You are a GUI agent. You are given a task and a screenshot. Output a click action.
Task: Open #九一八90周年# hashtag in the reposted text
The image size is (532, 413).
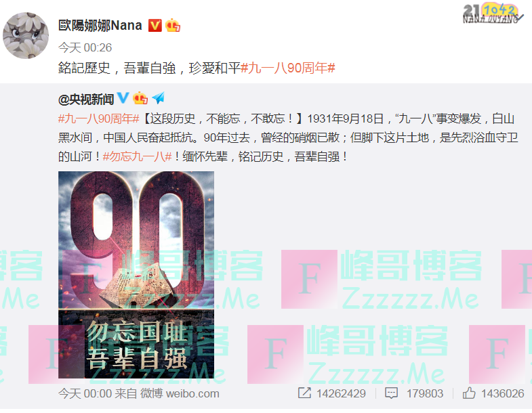[99, 118]
